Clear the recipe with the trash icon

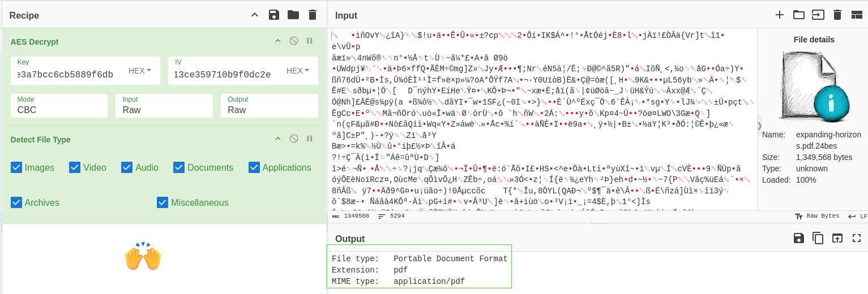coord(313,15)
